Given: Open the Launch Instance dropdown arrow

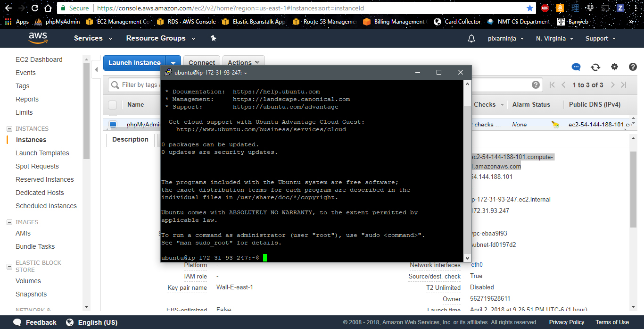Looking at the screenshot, I should [x=173, y=63].
